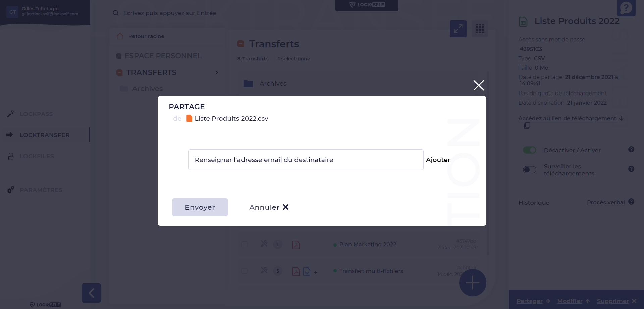Expand Accédez au lien de téléchargement

point(570,118)
